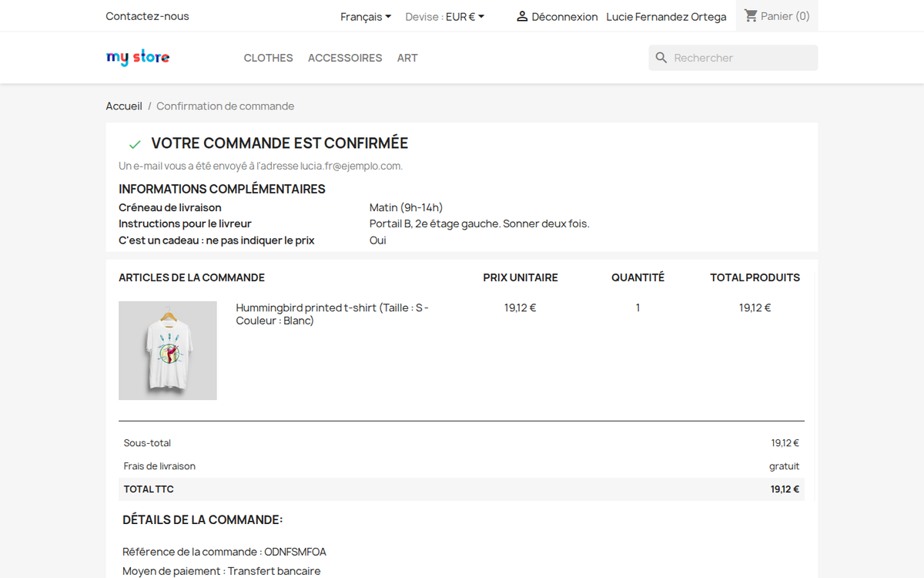
Task: Focus the Rechercher search field
Action: 733,58
